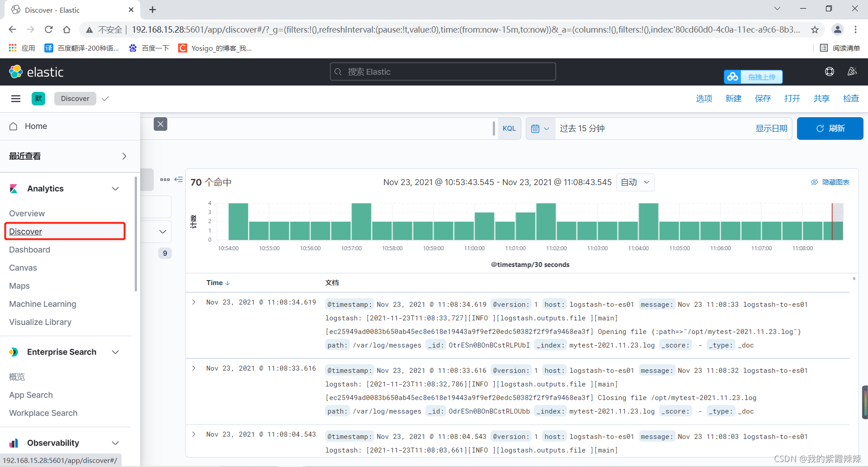This screenshot has width=868, height=467.
Task: Open the newsfeed icon in header
Action: pyautogui.click(x=852, y=71)
